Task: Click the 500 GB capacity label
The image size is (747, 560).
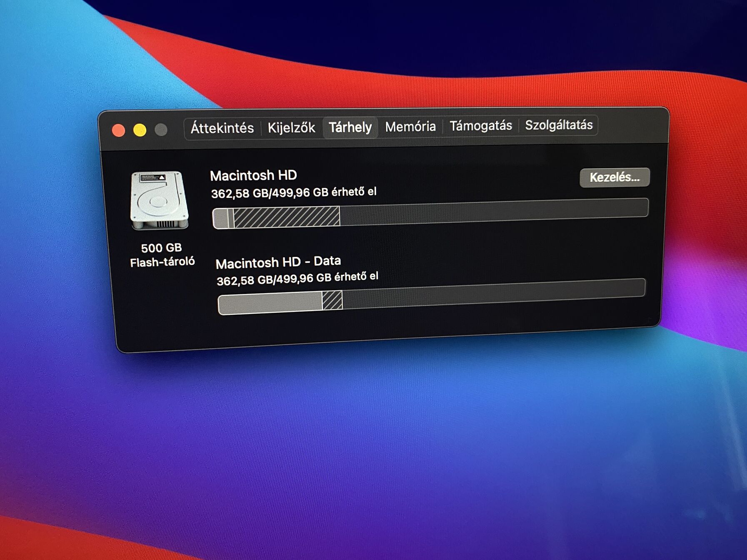Action: click(x=161, y=248)
